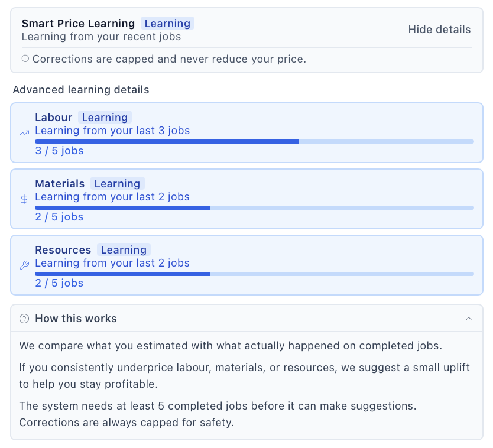Click the Learning badge on the Materials card
Image resolution: width=493 pixels, height=448 pixels.
tap(117, 184)
